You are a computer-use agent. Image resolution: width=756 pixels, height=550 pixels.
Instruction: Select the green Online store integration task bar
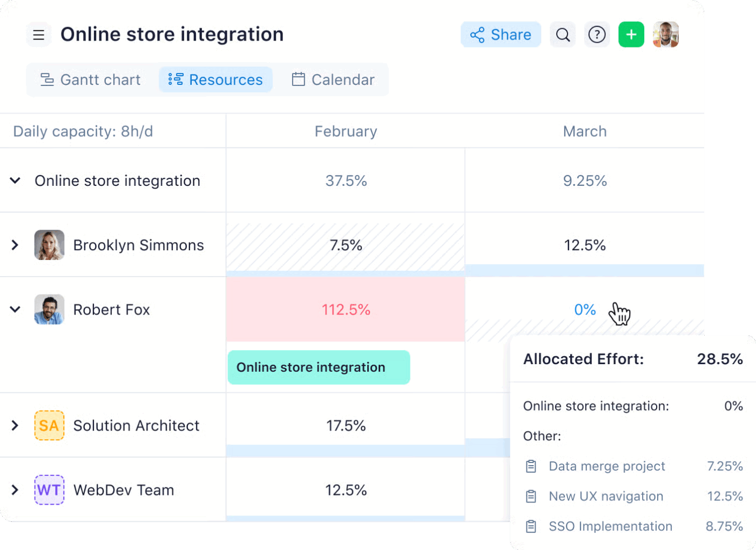[319, 367]
